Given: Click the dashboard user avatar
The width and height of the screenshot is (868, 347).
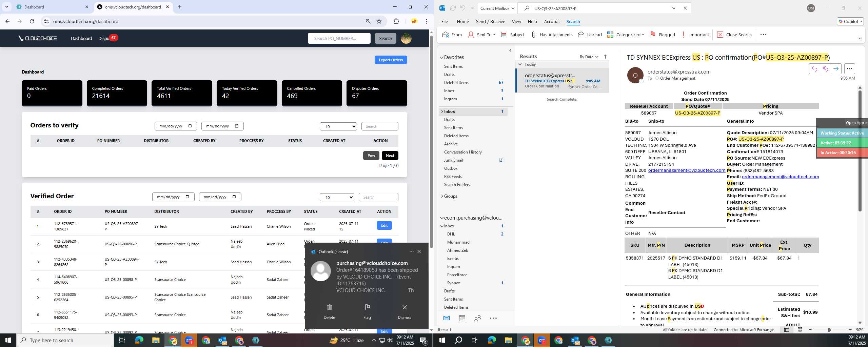Looking at the screenshot, I should click(406, 38).
